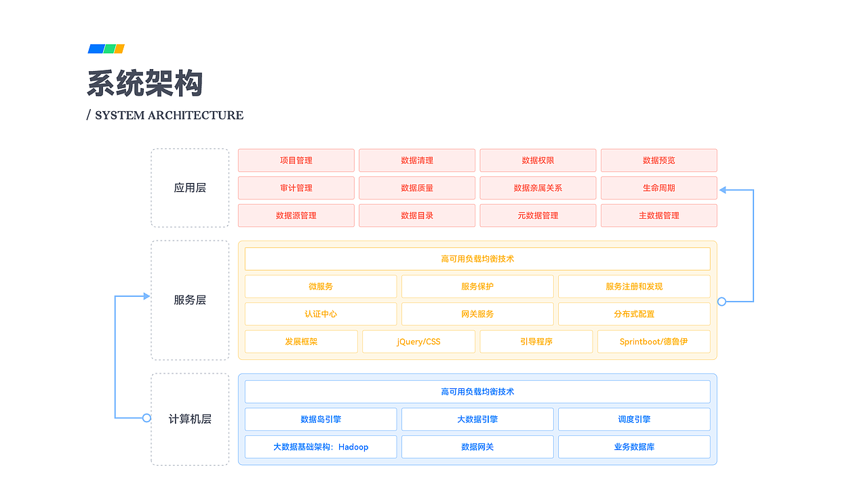This screenshot has width=868, height=488.
Task: Click the 生命周期 box
Action: [x=658, y=188]
